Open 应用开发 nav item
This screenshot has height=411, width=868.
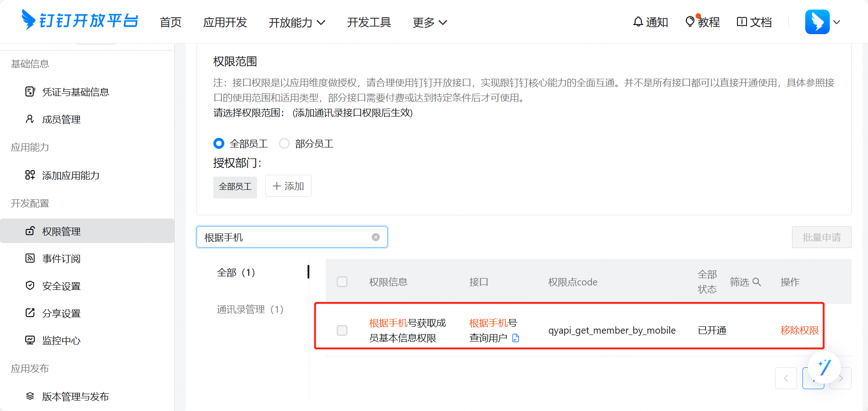pos(225,22)
